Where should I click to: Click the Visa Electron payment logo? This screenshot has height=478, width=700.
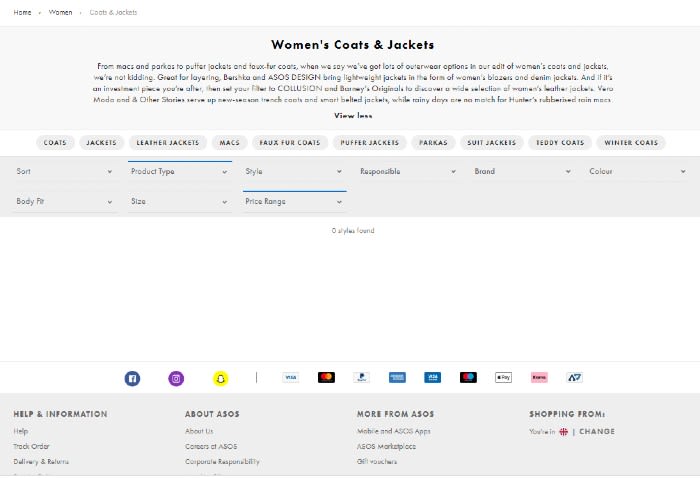coord(433,378)
